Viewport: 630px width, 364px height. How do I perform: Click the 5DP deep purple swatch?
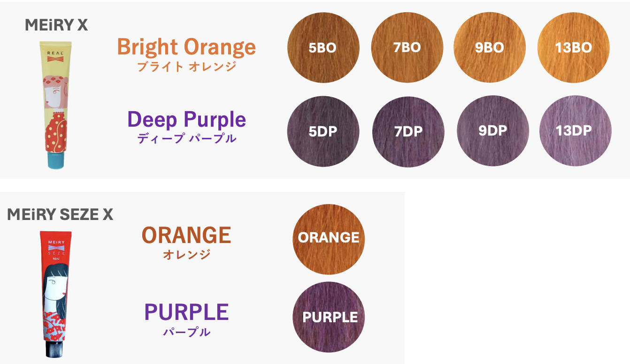[x=323, y=131]
